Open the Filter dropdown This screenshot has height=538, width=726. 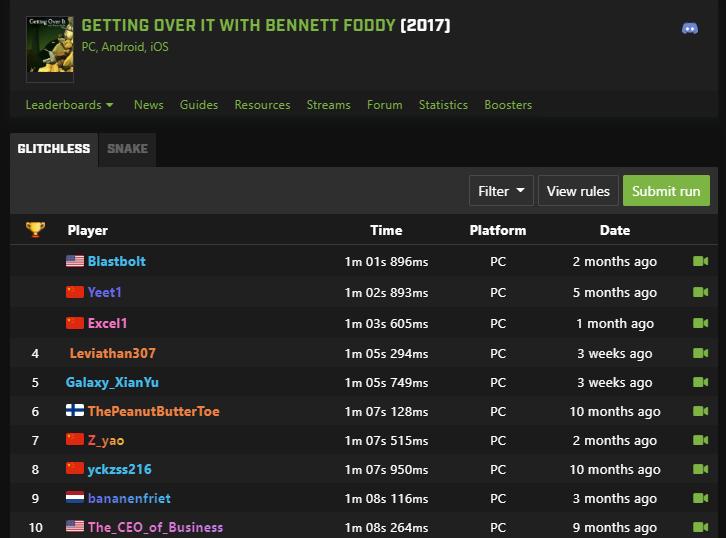point(501,191)
